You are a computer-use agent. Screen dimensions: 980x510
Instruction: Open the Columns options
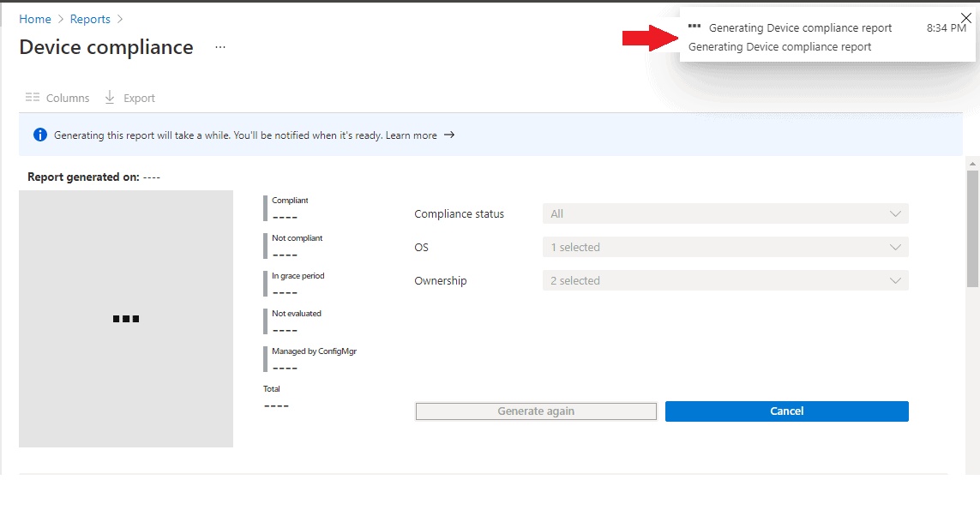pos(57,97)
